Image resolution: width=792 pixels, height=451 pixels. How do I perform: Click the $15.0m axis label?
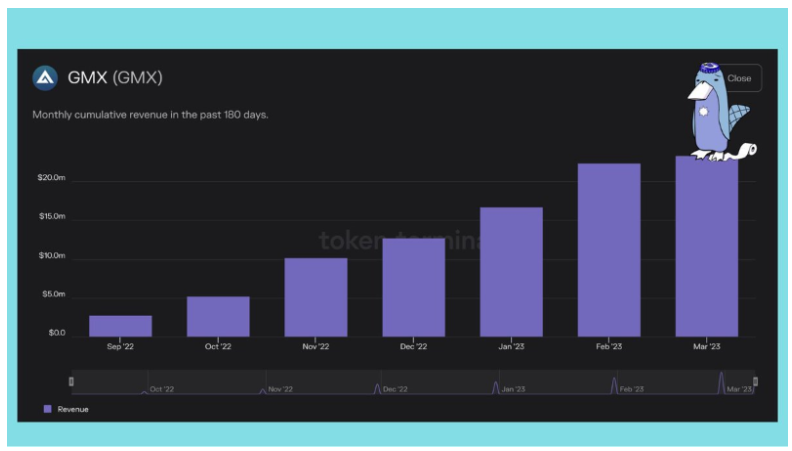point(52,216)
